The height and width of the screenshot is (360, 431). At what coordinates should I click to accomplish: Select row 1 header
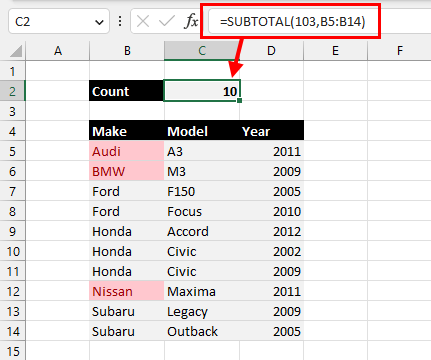pyautogui.click(x=13, y=71)
